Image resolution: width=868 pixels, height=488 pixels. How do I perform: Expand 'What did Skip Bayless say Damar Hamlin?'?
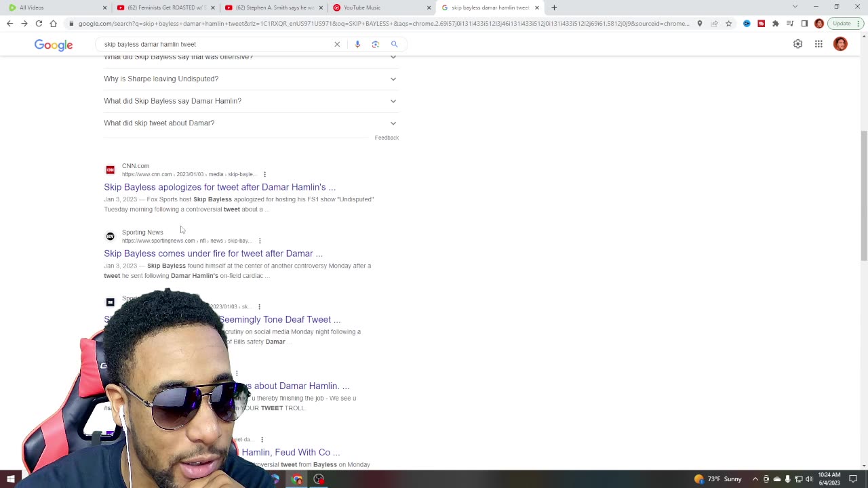pyautogui.click(x=251, y=101)
